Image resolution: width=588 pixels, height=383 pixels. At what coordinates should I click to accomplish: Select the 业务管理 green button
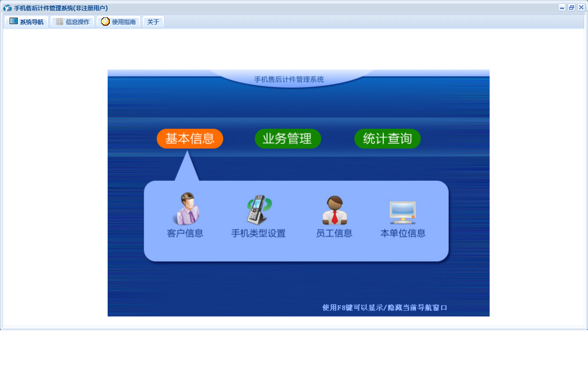(x=288, y=139)
